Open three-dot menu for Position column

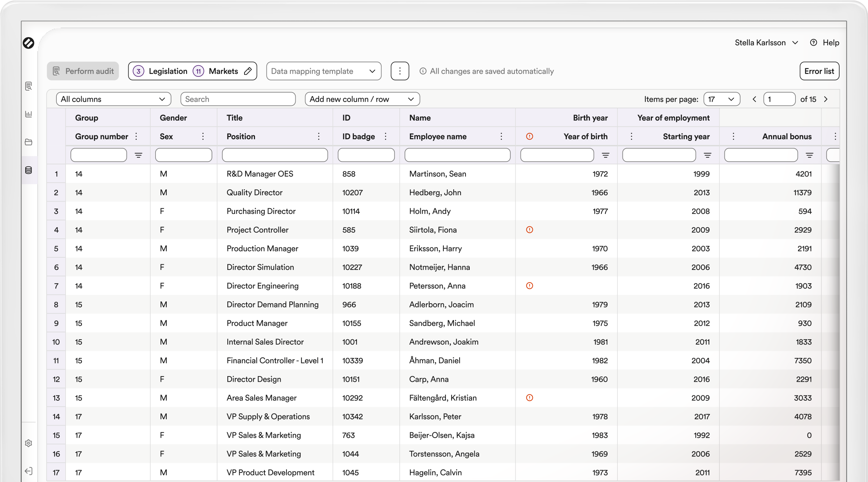click(x=318, y=136)
